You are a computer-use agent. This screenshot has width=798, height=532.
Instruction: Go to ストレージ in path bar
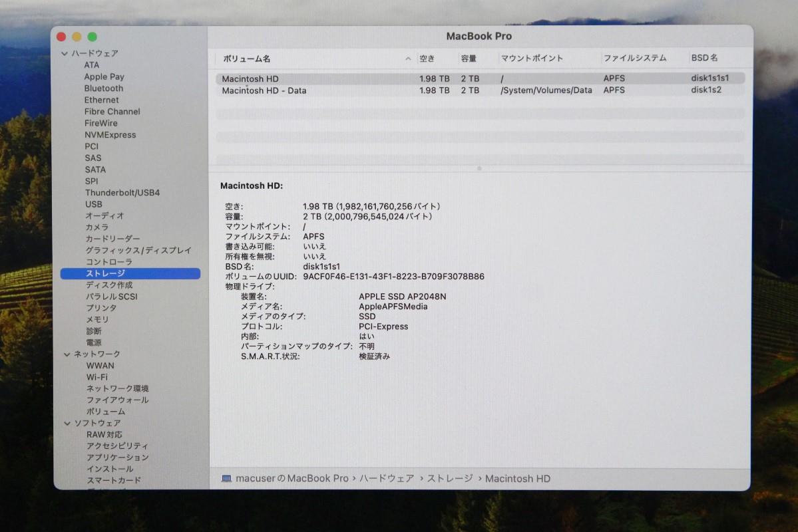(450, 479)
